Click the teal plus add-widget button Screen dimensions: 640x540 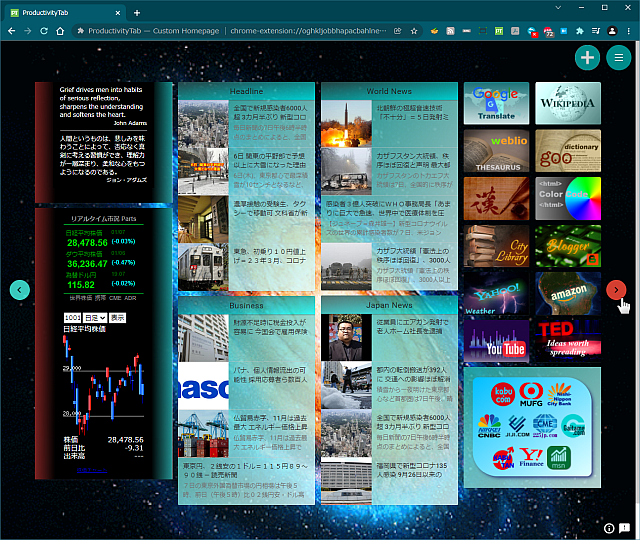click(x=587, y=58)
